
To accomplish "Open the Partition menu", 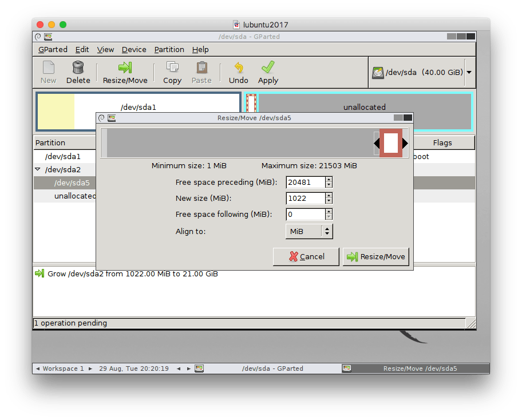I will tap(169, 50).
